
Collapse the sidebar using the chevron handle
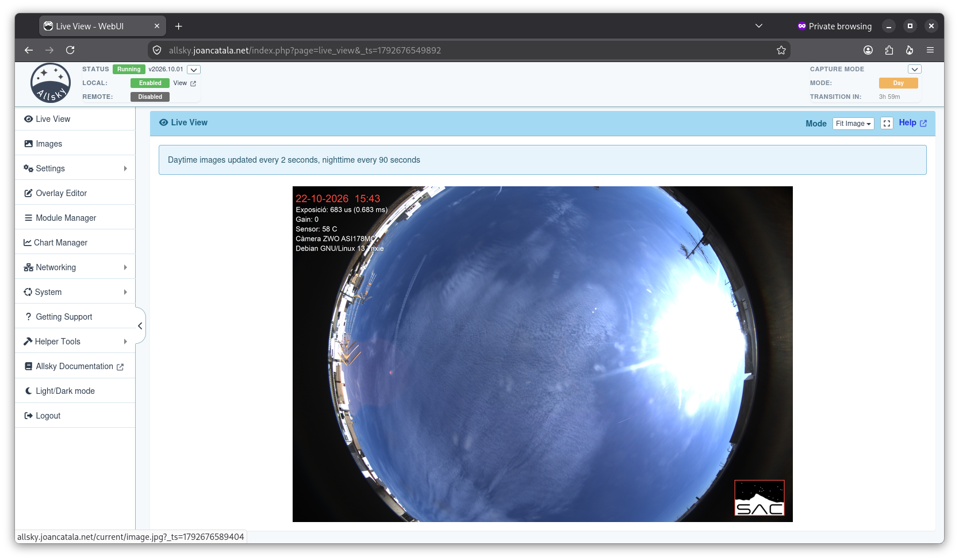click(x=140, y=326)
